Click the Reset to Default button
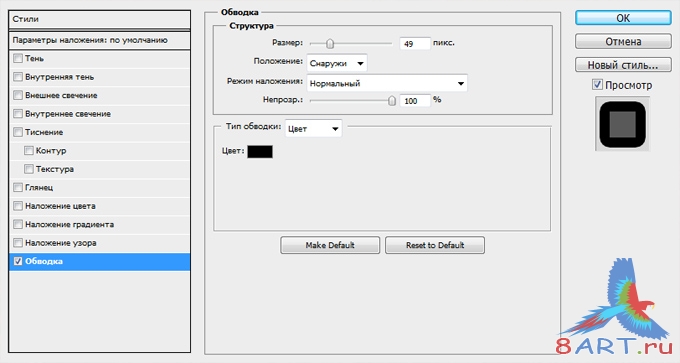The height and width of the screenshot is (363, 680). (x=435, y=245)
